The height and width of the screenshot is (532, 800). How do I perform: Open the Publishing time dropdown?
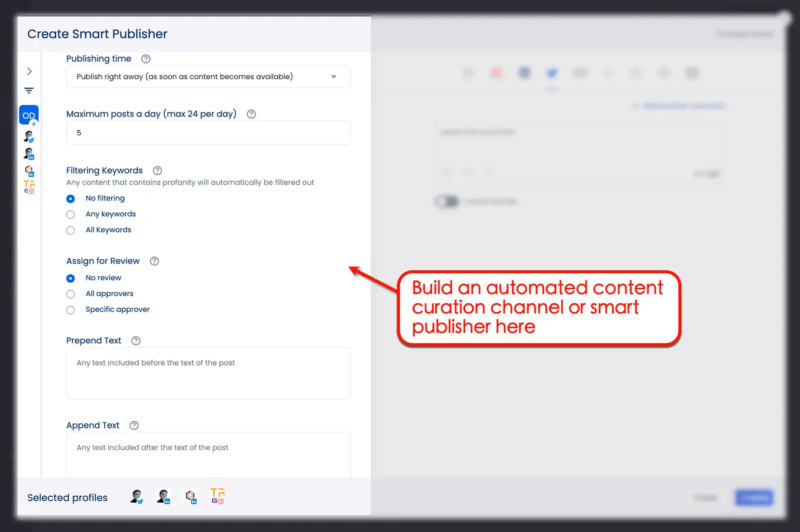tap(208, 77)
